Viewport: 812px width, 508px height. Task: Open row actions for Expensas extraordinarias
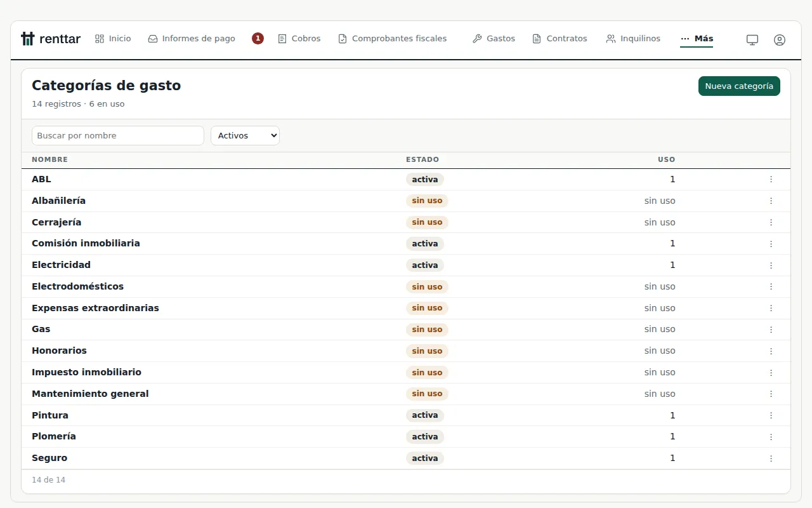(771, 308)
